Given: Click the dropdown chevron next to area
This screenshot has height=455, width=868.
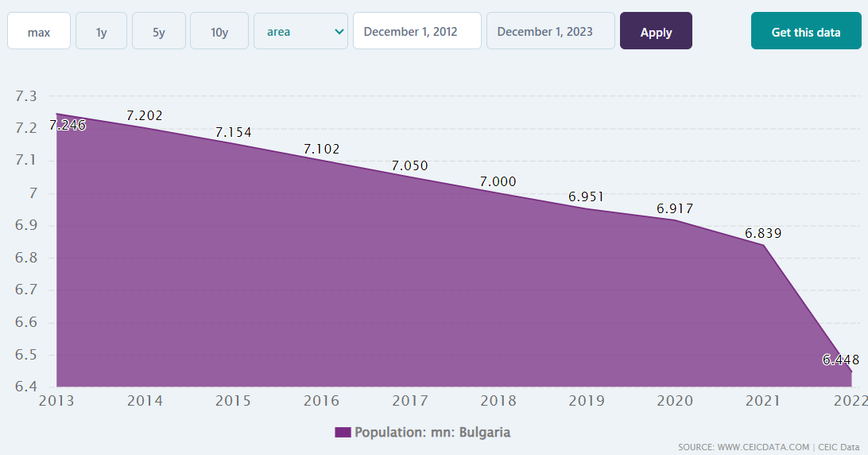Looking at the screenshot, I should coord(339,31).
